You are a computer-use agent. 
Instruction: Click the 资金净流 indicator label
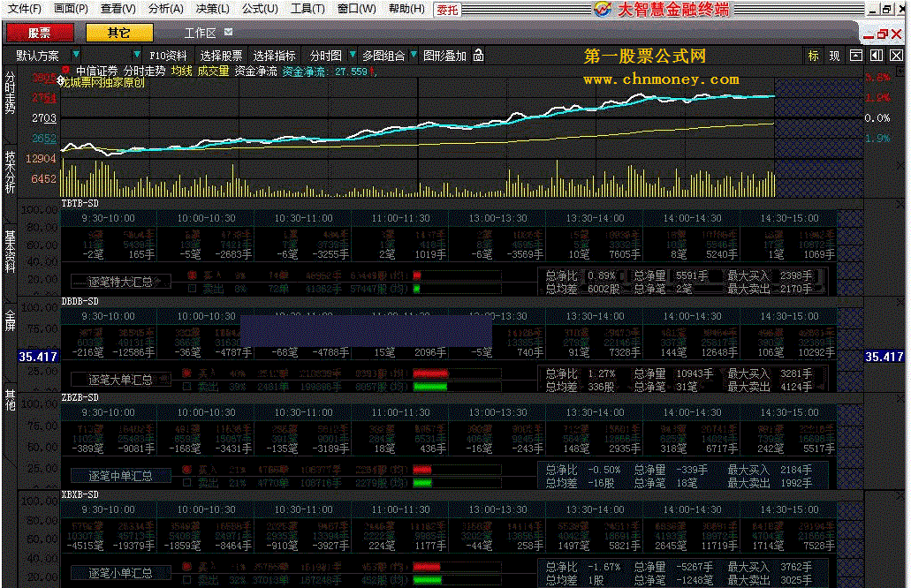(x=255, y=71)
